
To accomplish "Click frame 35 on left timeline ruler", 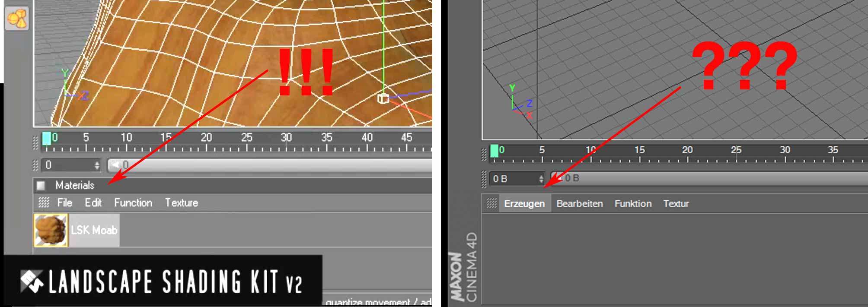I will click(327, 138).
